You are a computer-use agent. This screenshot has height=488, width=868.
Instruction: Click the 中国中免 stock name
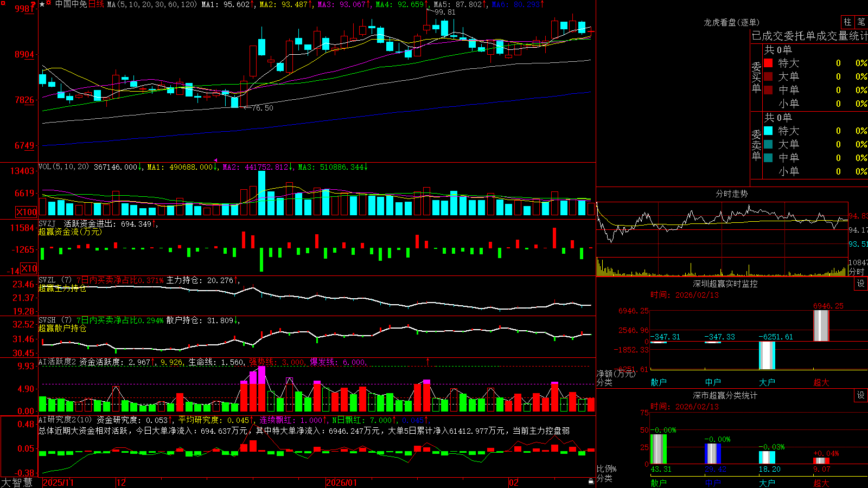click(x=71, y=4)
